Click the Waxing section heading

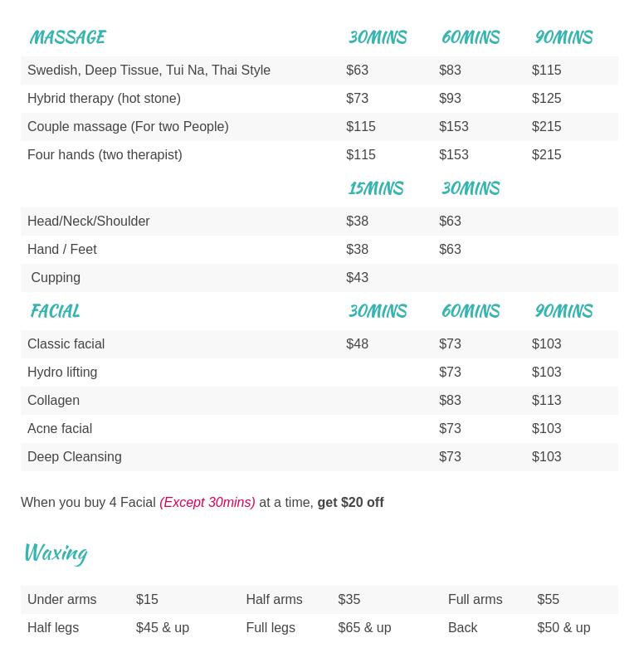click(x=56, y=553)
